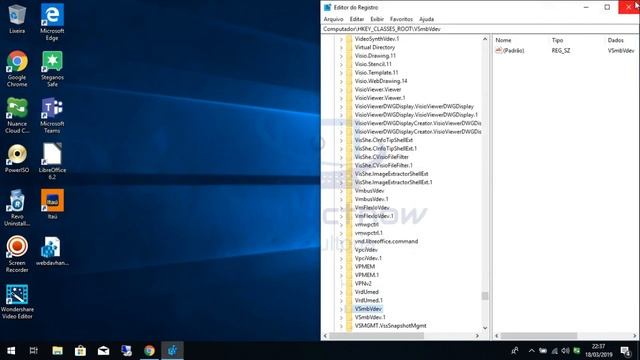Expand the vnd.libreoffice.command key
This screenshot has width=640, height=360.
[x=341, y=242]
